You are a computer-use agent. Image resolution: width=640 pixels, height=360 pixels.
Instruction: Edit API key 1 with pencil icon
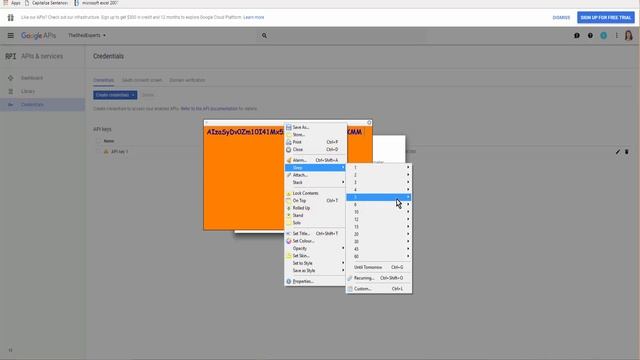pyautogui.click(x=618, y=152)
